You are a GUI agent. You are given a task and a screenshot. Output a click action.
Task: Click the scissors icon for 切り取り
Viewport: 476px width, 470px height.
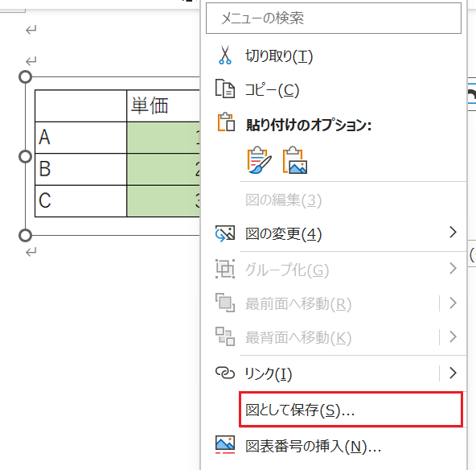[x=225, y=55]
